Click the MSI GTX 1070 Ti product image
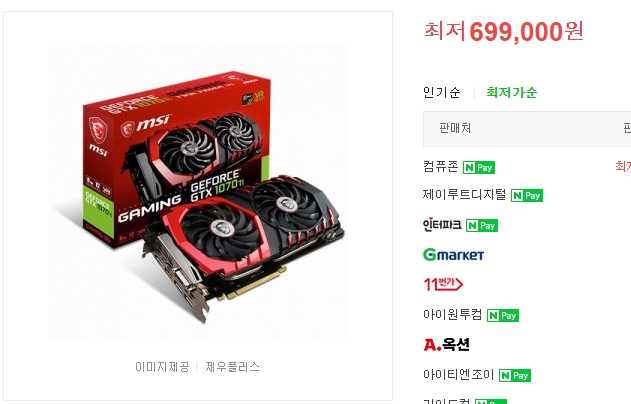Screen dimensions: 631x404 (198, 192)
